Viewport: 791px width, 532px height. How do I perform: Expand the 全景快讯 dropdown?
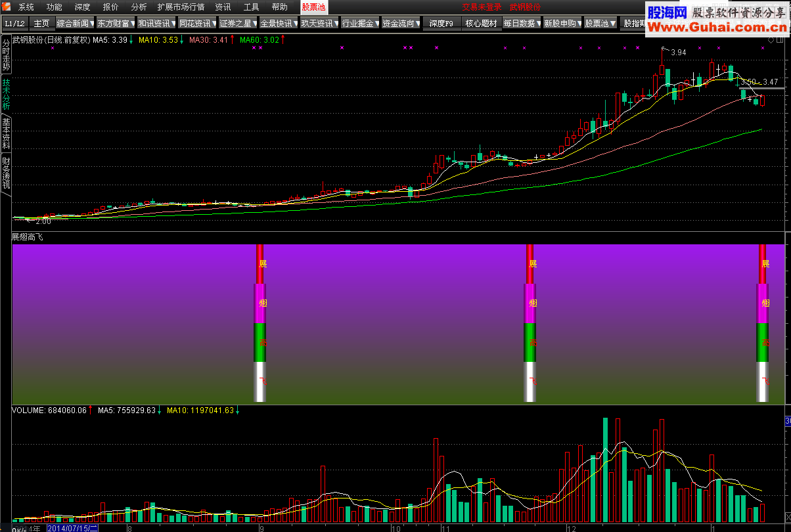[279, 23]
